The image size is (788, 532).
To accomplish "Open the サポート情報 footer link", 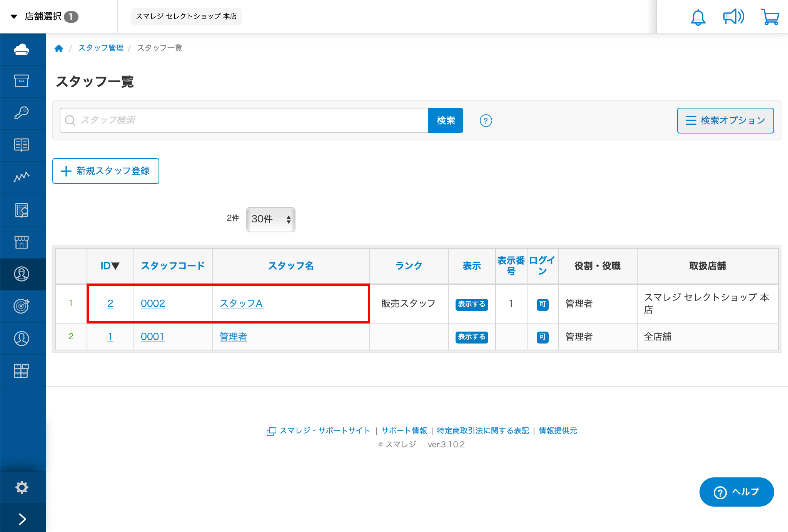I will tap(404, 431).
